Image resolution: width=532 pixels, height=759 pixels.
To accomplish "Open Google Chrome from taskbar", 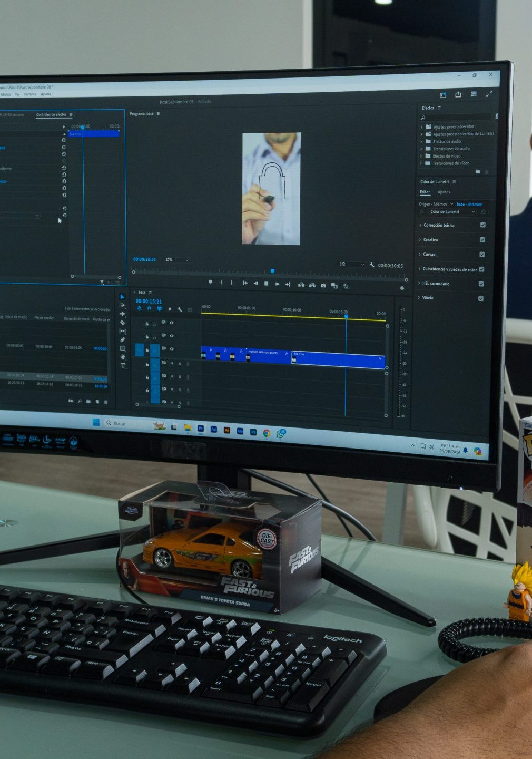I will click(267, 433).
